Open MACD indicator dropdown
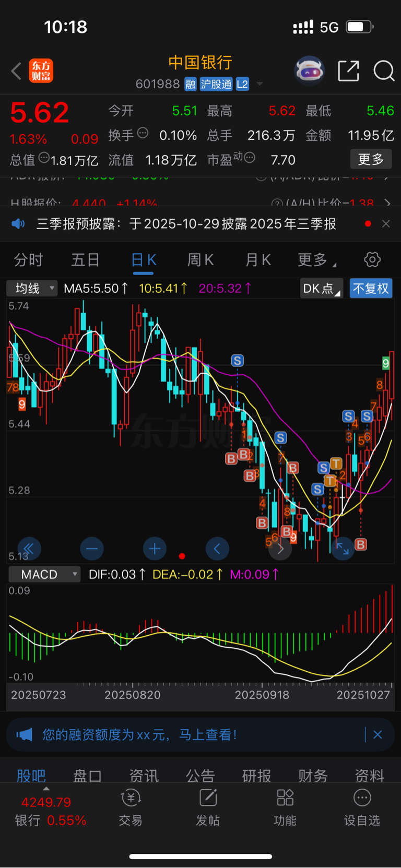The height and width of the screenshot is (868, 401). pos(44,574)
